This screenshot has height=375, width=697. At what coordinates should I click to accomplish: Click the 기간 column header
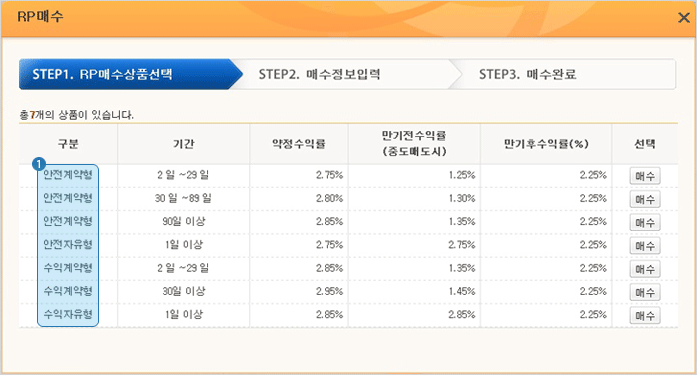184,144
